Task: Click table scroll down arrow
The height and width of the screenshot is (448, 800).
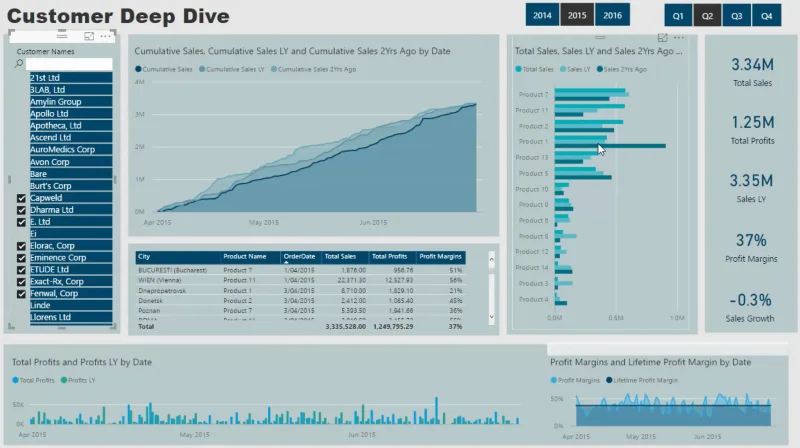Action: 491,317
